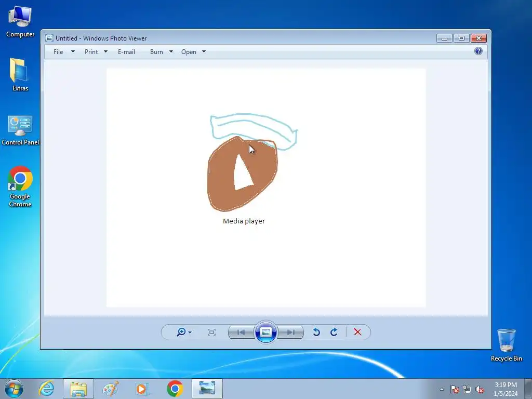Open Windows Explorer from taskbar
Screen dimensions: 532x399
click(x=78, y=389)
